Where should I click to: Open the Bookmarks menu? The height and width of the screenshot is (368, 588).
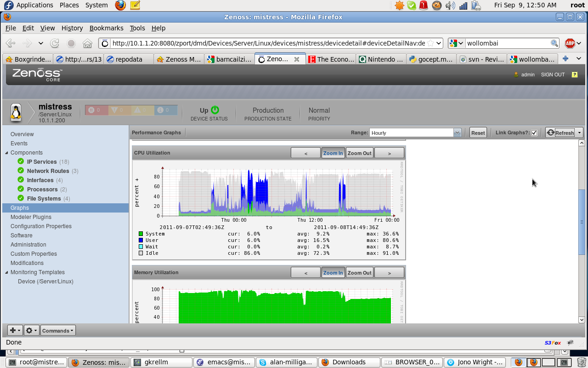click(106, 28)
